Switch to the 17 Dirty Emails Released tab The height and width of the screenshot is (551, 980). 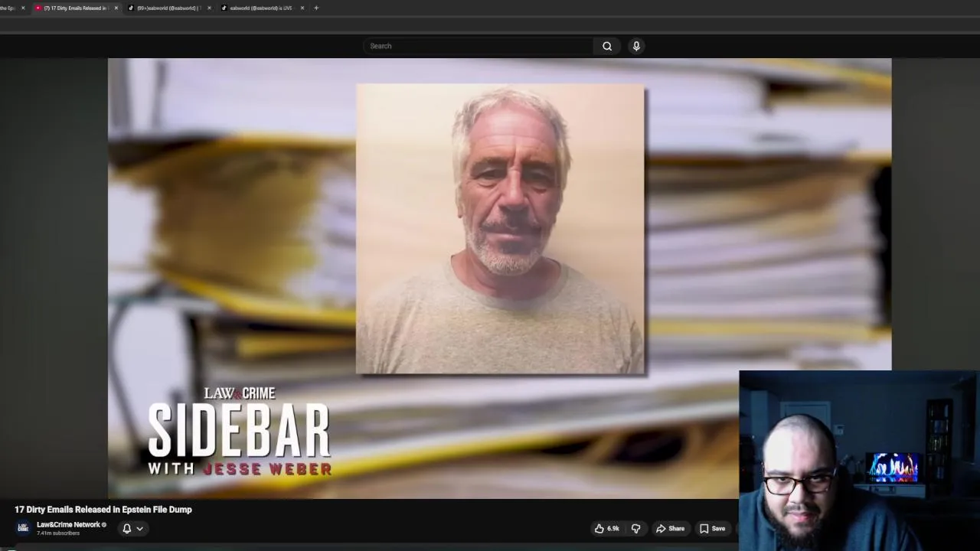(74, 8)
